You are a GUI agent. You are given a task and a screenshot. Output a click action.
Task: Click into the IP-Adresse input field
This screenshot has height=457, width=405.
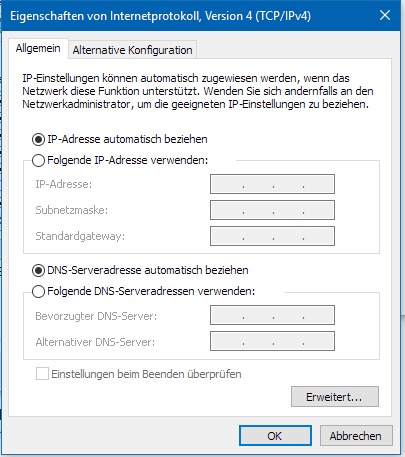coord(272,184)
